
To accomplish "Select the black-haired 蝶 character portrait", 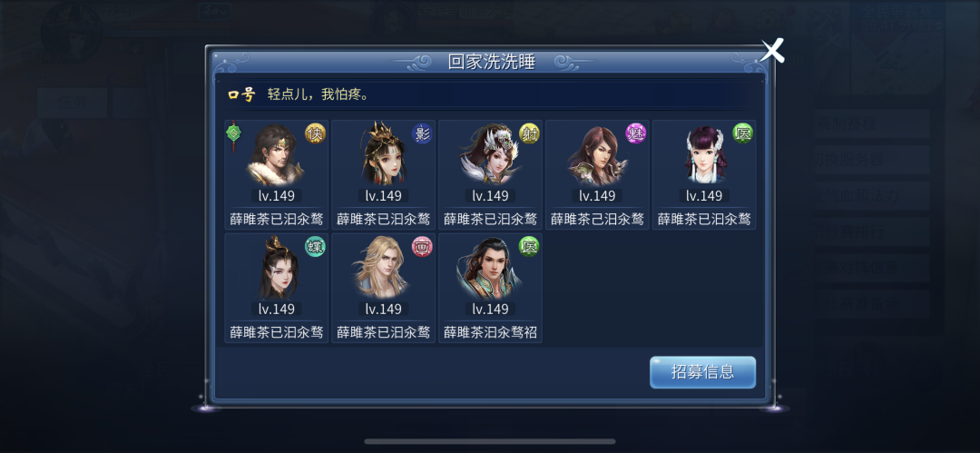I will click(277, 268).
